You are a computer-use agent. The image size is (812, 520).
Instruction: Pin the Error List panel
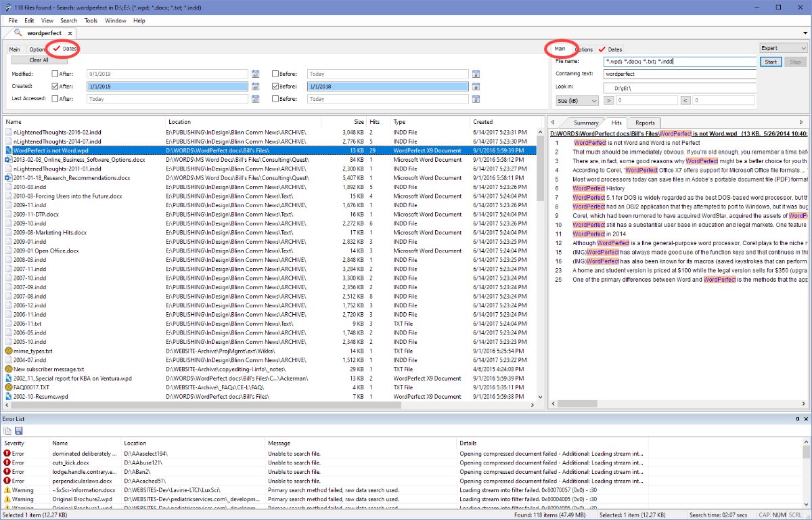point(797,420)
